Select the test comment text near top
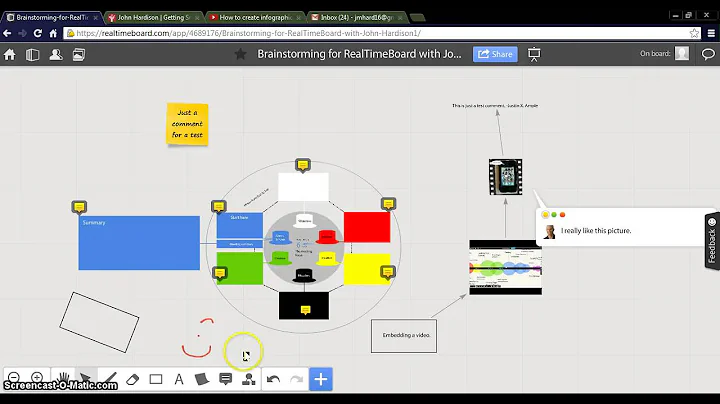The image size is (720, 404). [495, 106]
